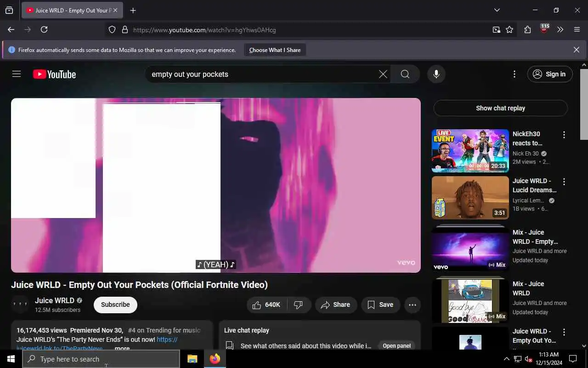Run search with the magnifier button
Screen dimensions: 588x368
tap(405, 74)
